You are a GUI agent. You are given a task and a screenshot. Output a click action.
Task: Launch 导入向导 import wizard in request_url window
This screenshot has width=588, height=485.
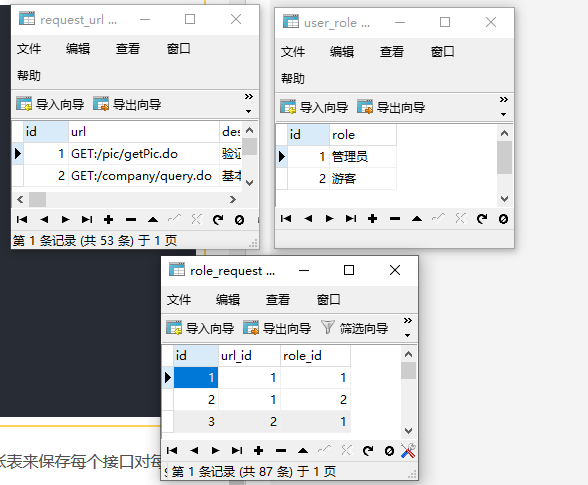pos(50,104)
